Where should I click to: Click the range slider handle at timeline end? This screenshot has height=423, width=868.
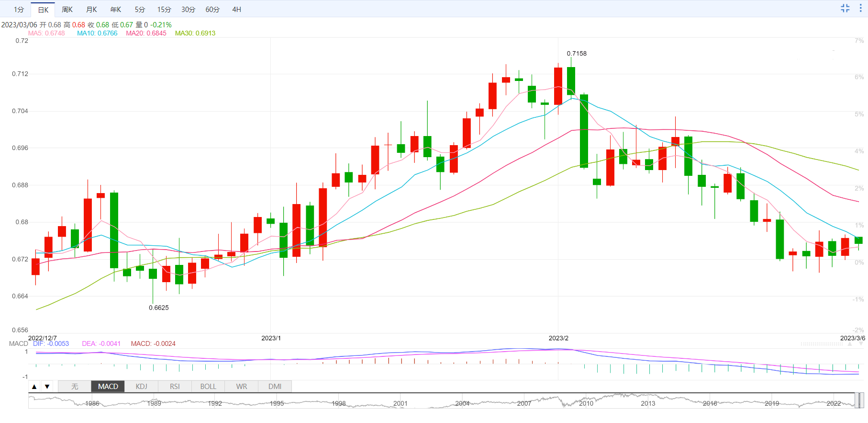pos(859,400)
